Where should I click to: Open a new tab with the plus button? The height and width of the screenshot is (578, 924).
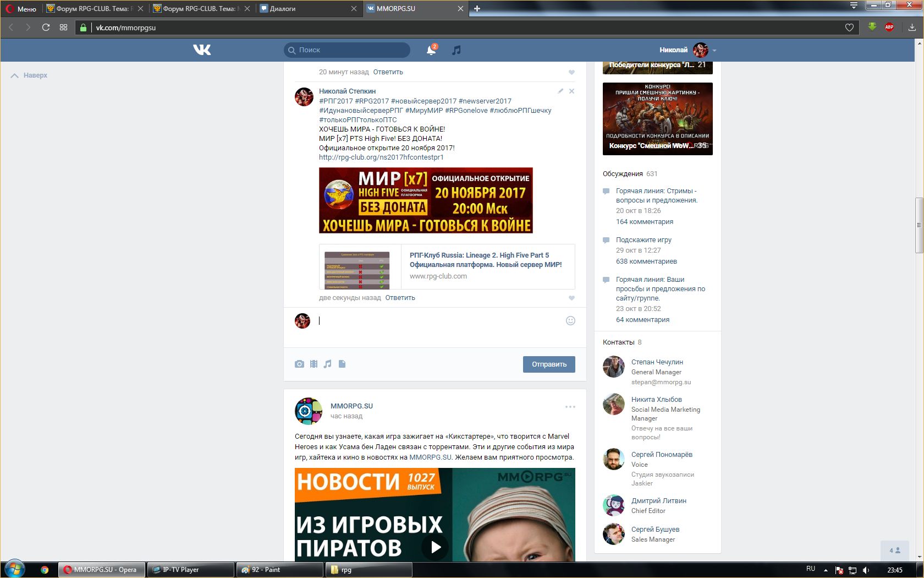(x=477, y=8)
